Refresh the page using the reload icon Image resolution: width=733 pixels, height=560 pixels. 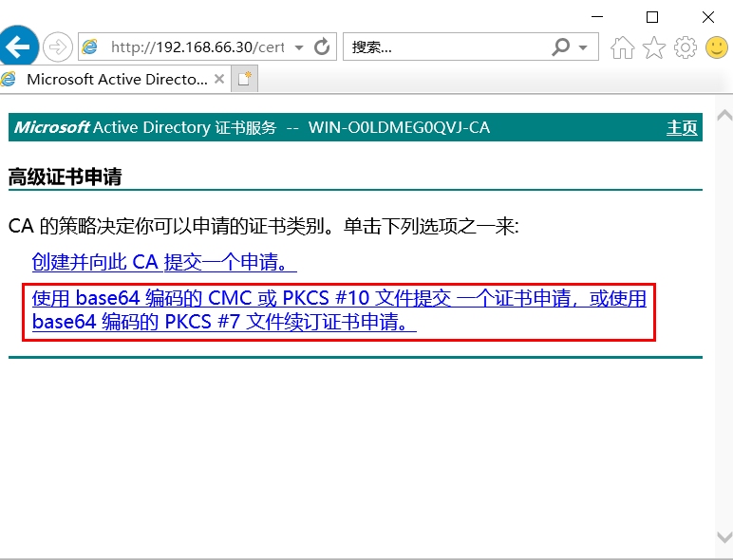click(x=322, y=47)
